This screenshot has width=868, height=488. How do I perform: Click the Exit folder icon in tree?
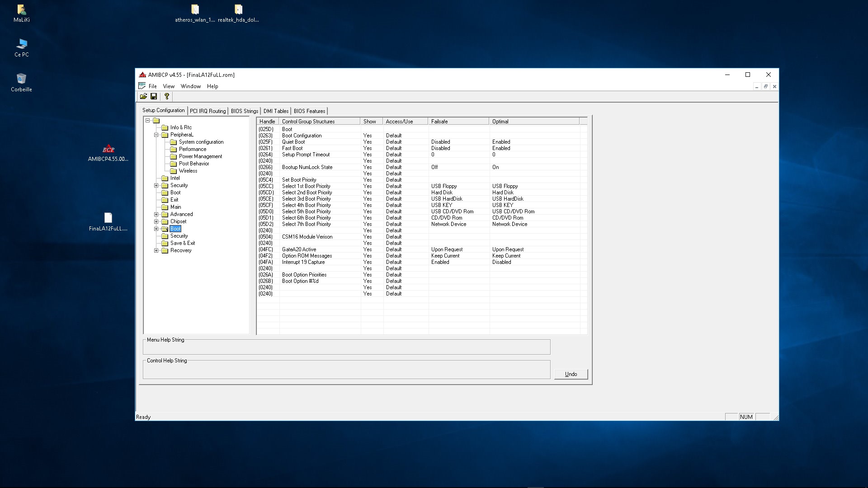(165, 200)
